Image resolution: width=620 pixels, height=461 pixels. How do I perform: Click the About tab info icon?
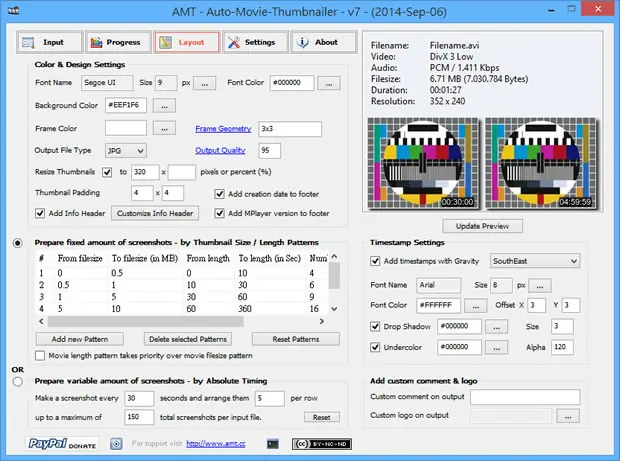[302, 42]
